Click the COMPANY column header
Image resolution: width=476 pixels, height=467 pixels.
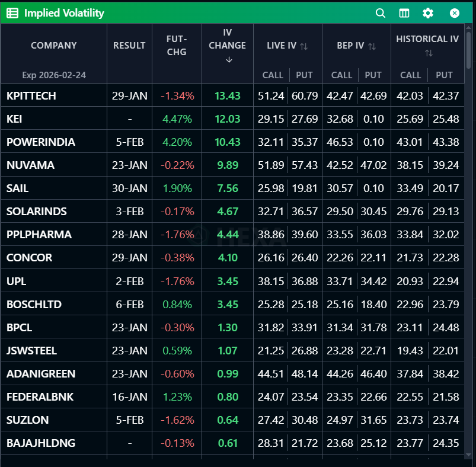click(x=54, y=46)
